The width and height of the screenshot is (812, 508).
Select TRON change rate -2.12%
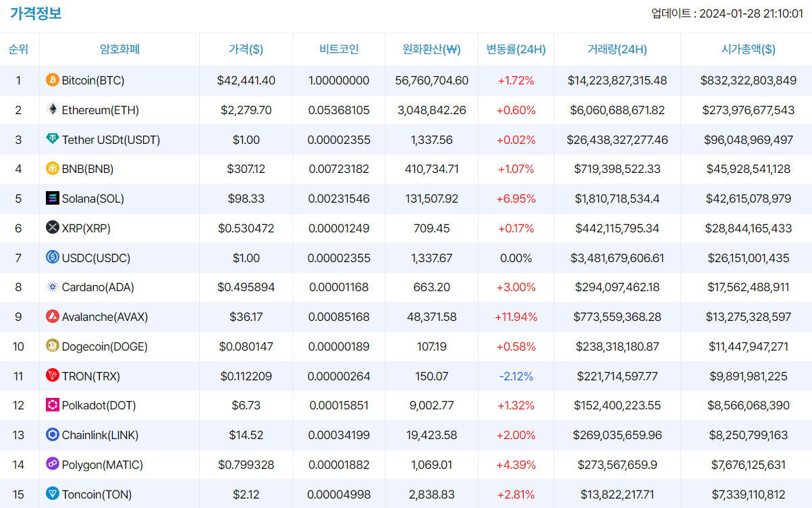pos(516,376)
